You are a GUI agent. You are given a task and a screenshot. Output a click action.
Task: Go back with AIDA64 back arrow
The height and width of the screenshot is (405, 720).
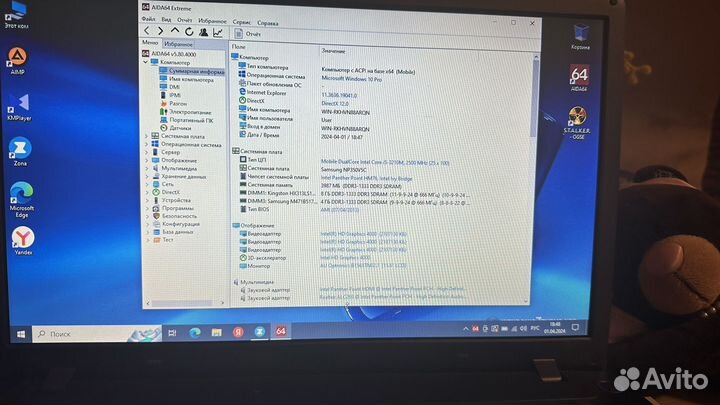click(146, 31)
